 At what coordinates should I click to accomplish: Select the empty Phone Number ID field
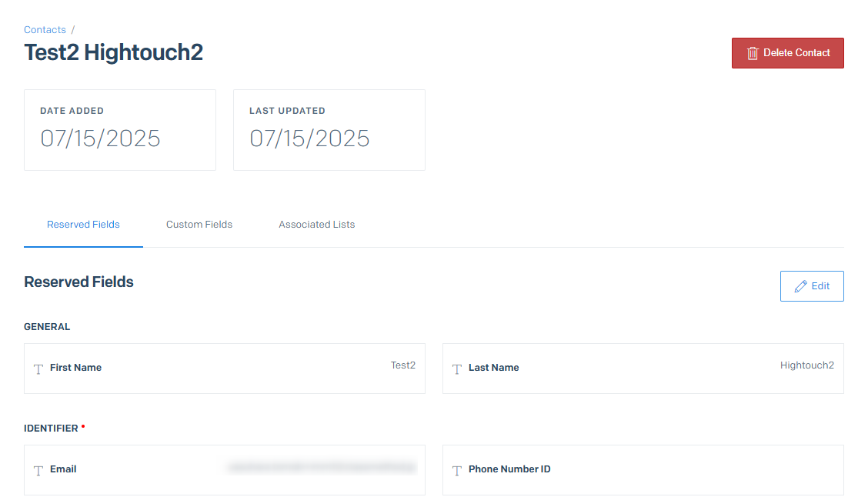coord(643,470)
